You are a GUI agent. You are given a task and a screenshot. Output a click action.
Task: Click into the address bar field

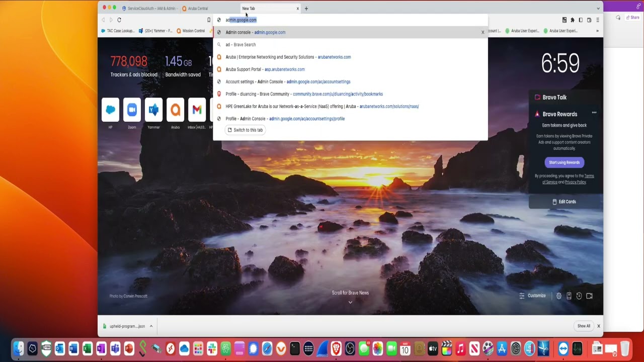350,20
